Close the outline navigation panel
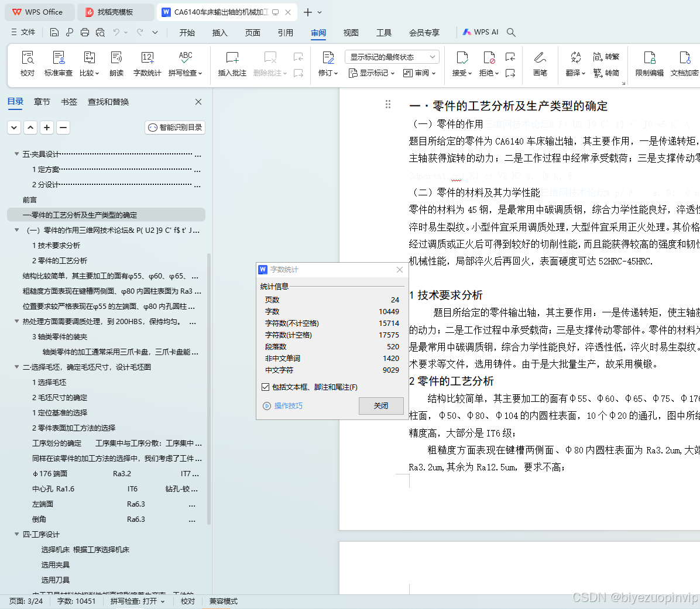 pyautogui.click(x=198, y=102)
